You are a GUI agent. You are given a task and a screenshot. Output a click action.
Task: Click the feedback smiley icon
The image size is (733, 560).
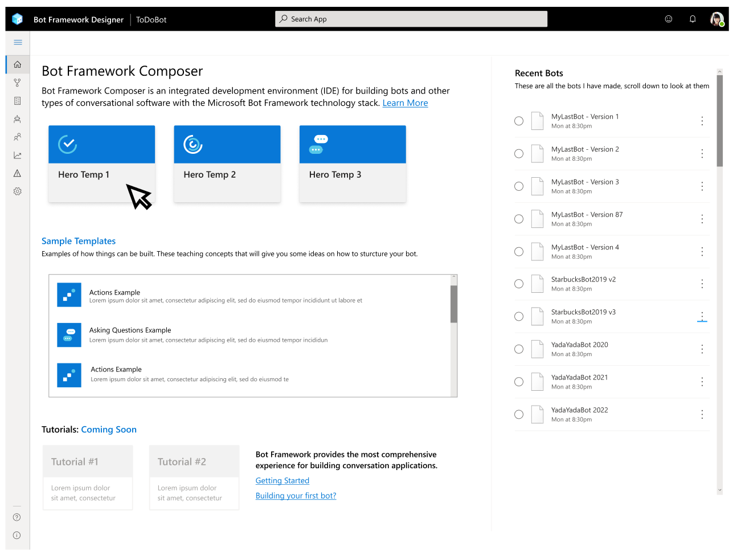tap(669, 19)
